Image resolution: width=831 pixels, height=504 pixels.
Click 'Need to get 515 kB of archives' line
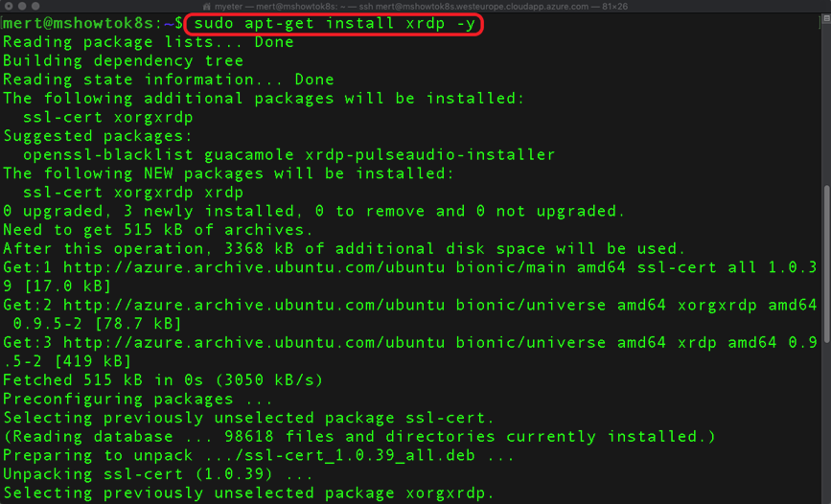pyautogui.click(x=158, y=229)
